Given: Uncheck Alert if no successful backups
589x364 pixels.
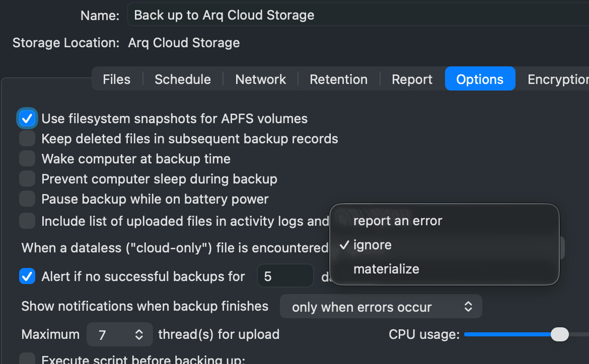Looking at the screenshot, I should 27,276.
